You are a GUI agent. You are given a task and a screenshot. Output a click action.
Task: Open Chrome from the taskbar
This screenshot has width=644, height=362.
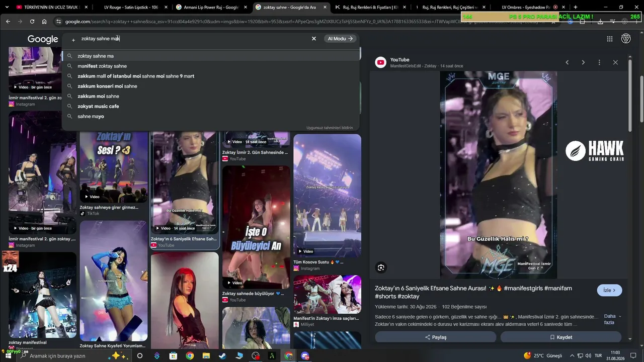tap(190, 356)
